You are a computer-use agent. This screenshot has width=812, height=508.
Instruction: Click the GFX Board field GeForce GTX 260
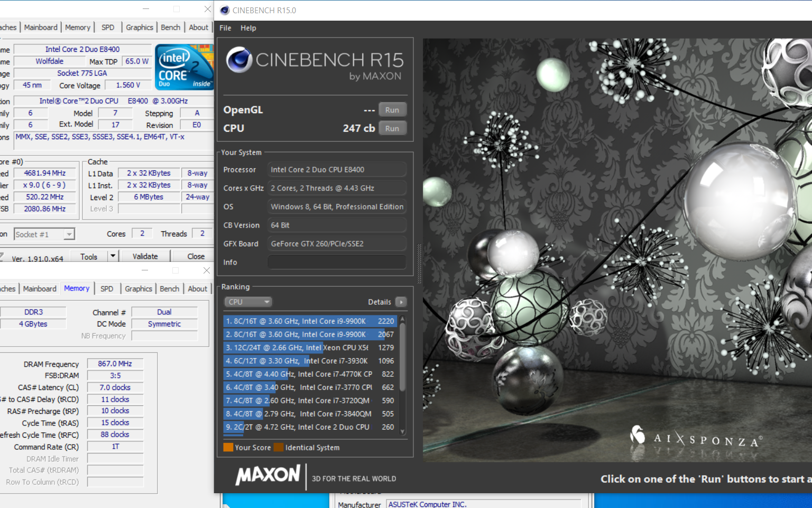click(x=337, y=244)
